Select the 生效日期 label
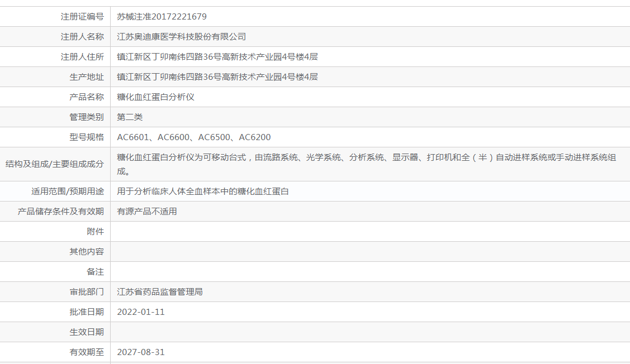This screenshot has width=630, height=364. [x=87, y=332]
